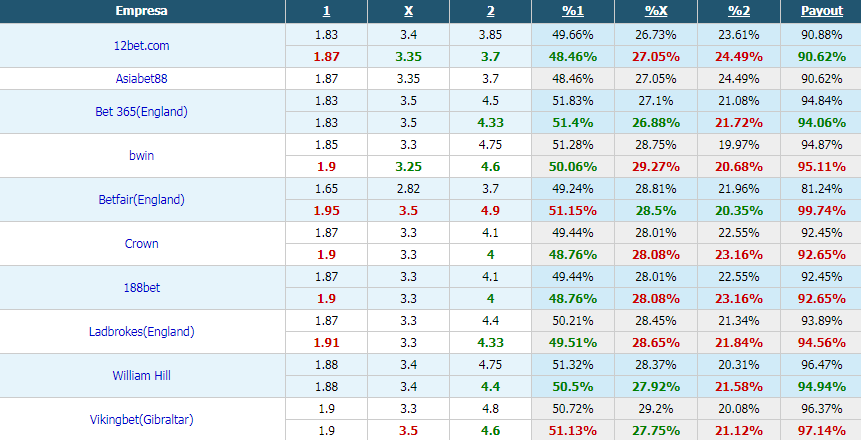This screenshot has width=861, height=440.
Task: Open the Vikingbet(Gibraltar) link
Action: coord(142,419)
